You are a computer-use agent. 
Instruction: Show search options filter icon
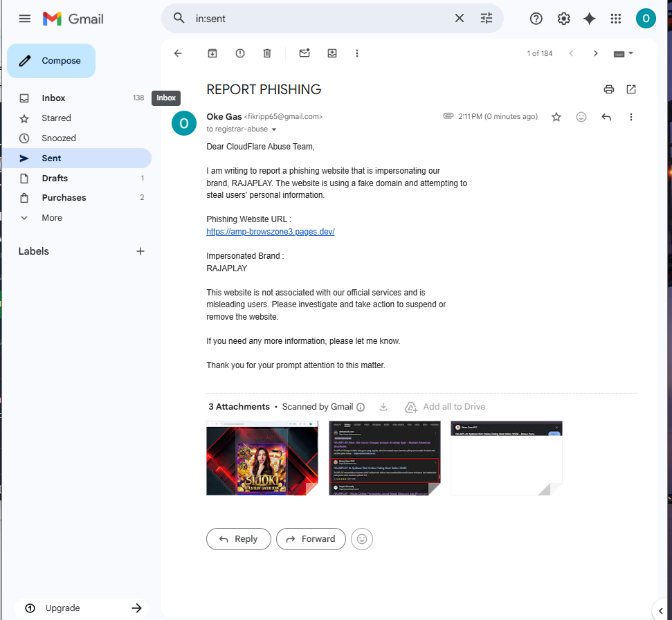coord(487,18)
